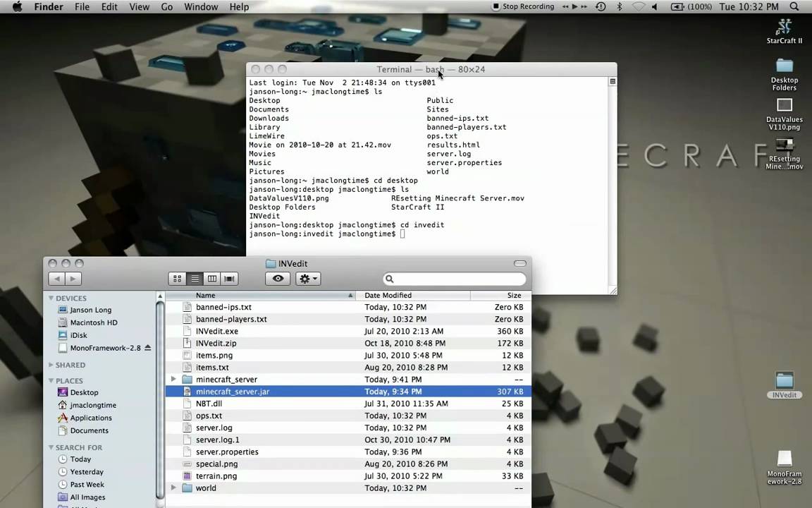Viewport: 812px width, 508px height.
Task: Select ops.txt file
Action: (348, 416)
